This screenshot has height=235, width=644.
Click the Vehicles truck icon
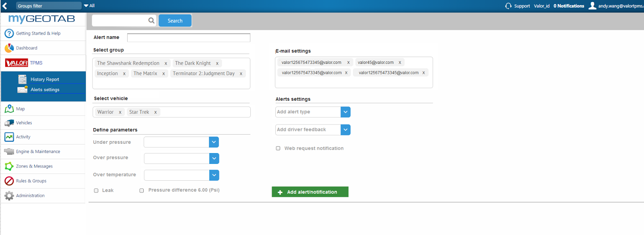[9, 123]
